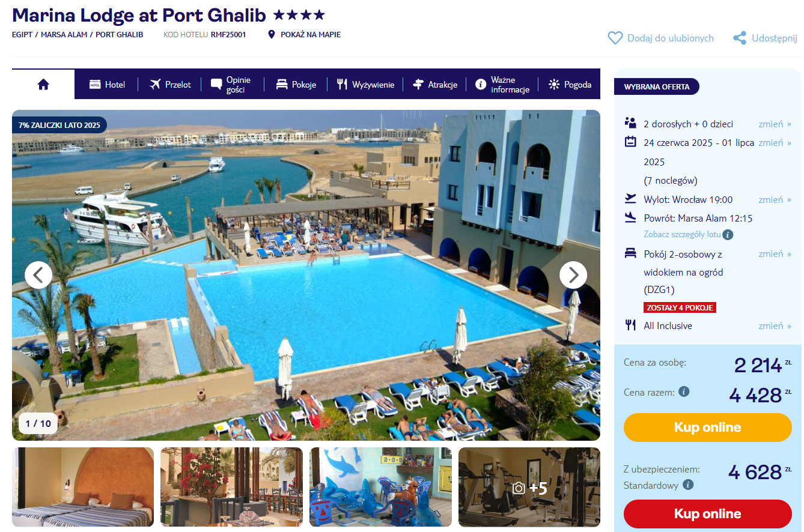The width and height of the screenshot is (804, 532).
Task: Click the map pin icon for Pokaż na mapie
Action: [272, 35]
